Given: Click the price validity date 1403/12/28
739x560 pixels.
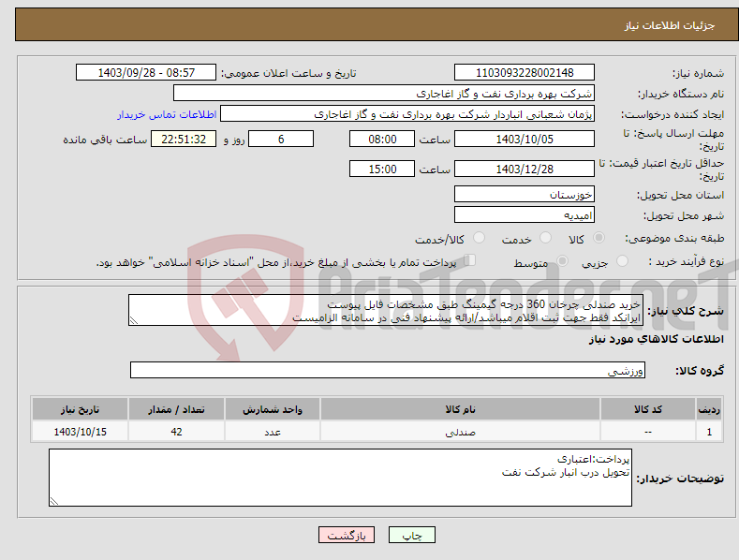Looking at the screenshot, I should click(525, 169).
